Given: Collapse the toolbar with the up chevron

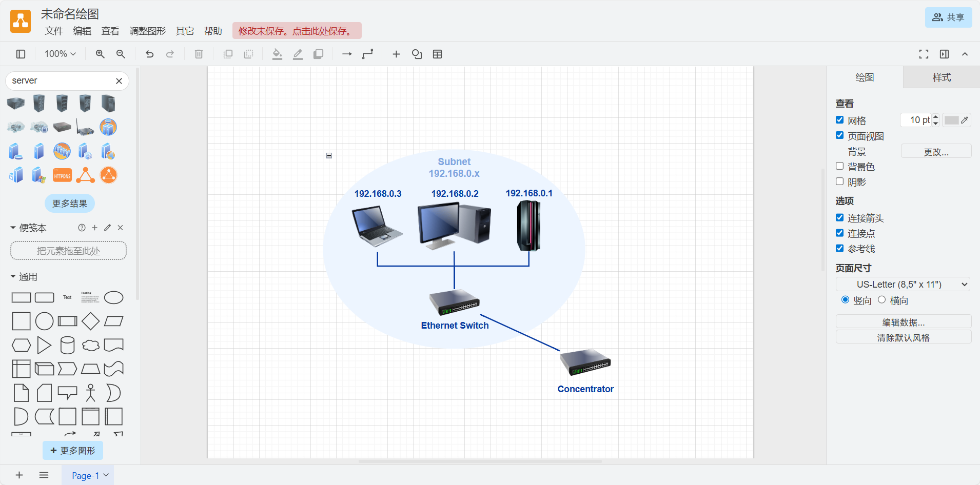Looking at the screenshot, I should pos(965,54).
